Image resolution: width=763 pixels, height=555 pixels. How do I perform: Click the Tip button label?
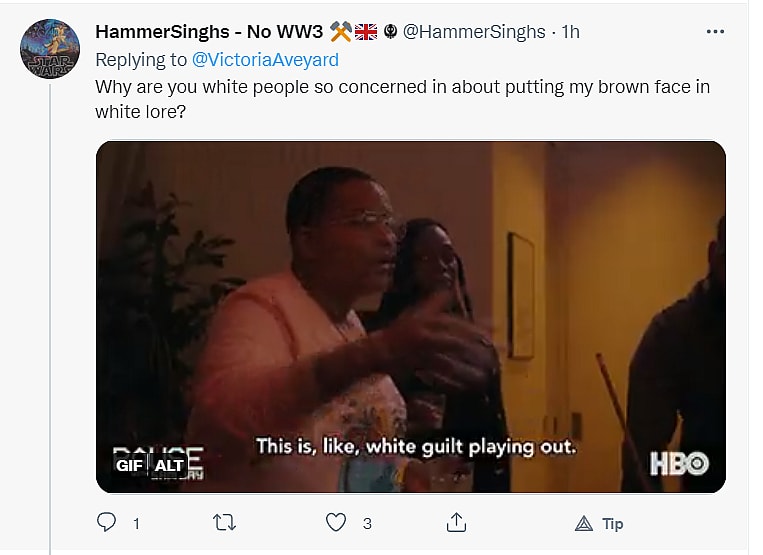click(x=613, y=524)
